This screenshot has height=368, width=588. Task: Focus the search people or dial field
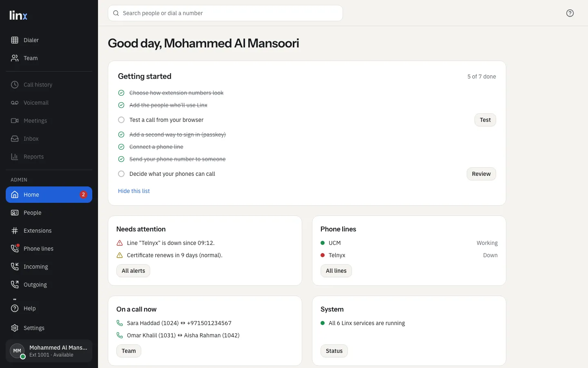[x=225, y=13]
